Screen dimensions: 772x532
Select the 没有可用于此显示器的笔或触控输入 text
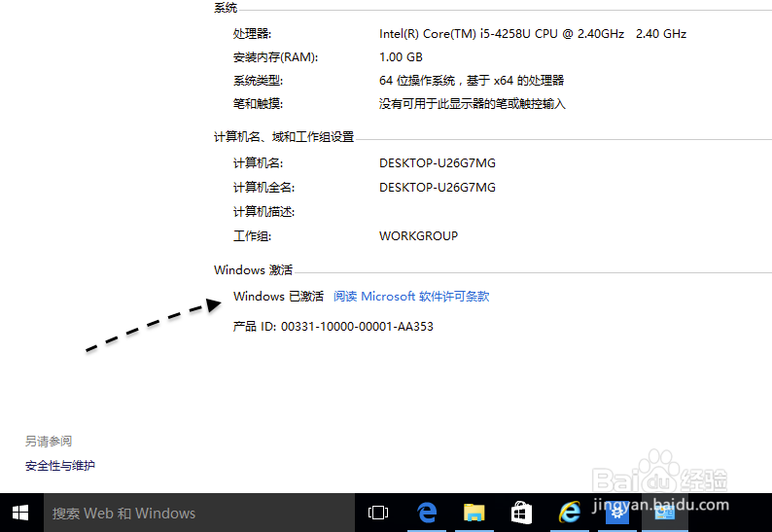point(473,104)
